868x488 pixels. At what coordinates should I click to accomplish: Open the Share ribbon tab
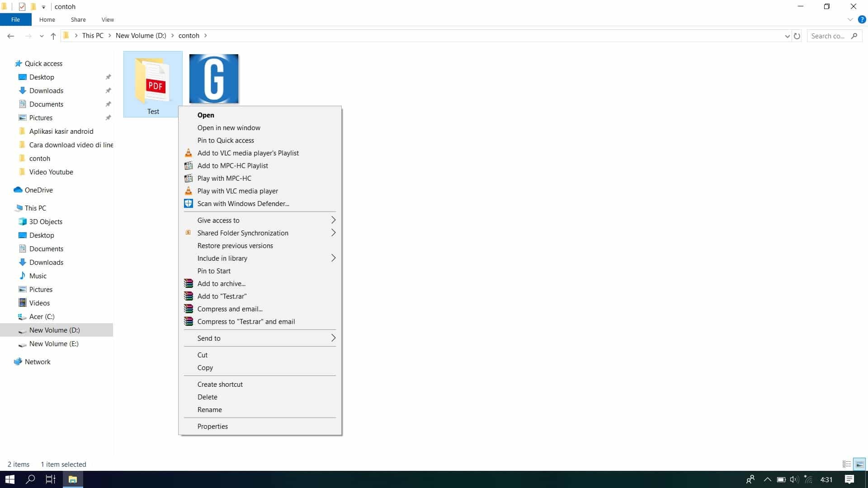[x=78, y=19]
